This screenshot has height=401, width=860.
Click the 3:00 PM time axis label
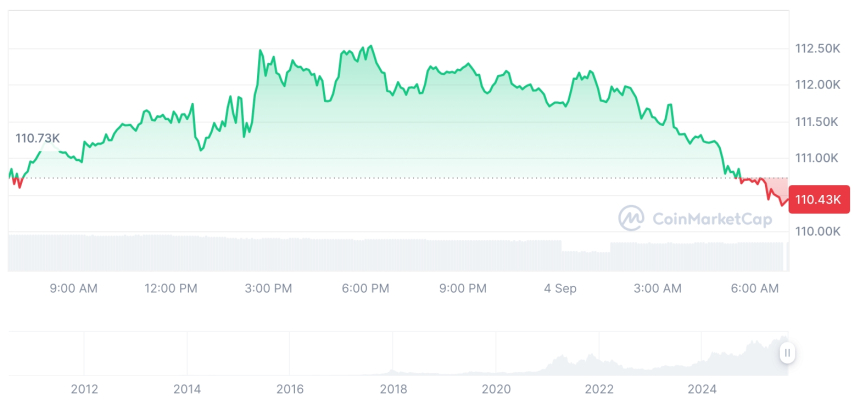[x=267, y=288]
